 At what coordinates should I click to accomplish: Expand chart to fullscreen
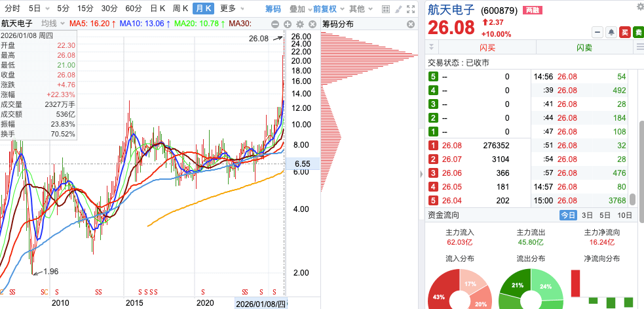pos(410,9)
